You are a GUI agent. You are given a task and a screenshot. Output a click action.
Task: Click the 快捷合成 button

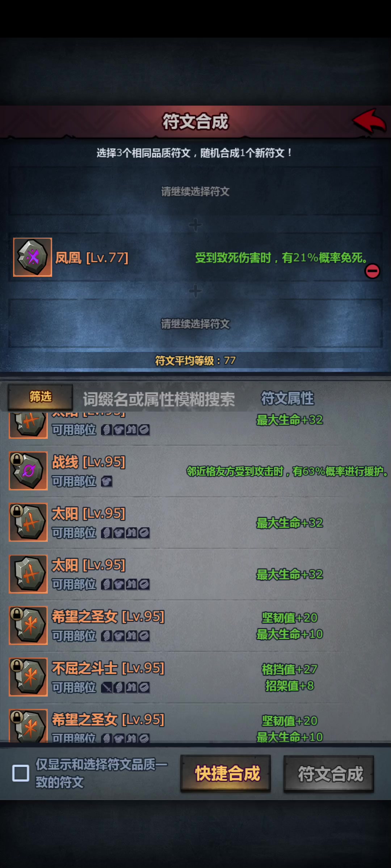226,774
